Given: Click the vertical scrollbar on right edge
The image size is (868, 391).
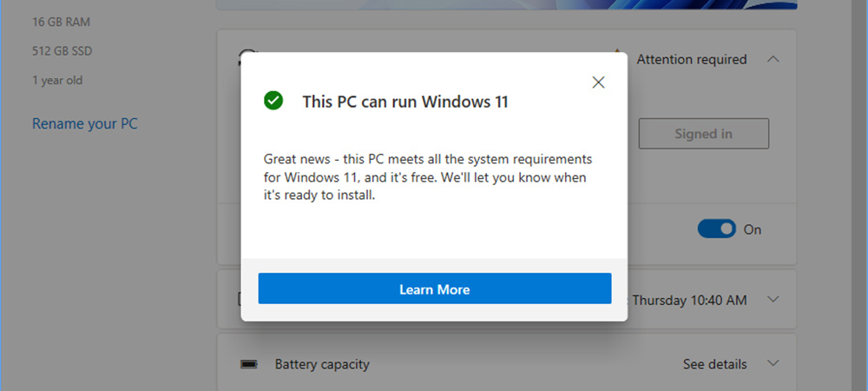Looking at the screenshot, I should click(858, 195).
